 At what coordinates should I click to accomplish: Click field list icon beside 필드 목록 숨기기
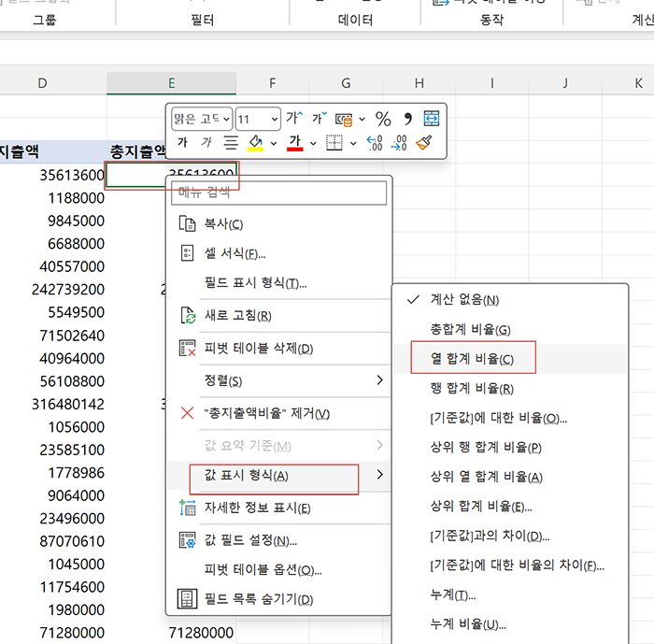187,599
